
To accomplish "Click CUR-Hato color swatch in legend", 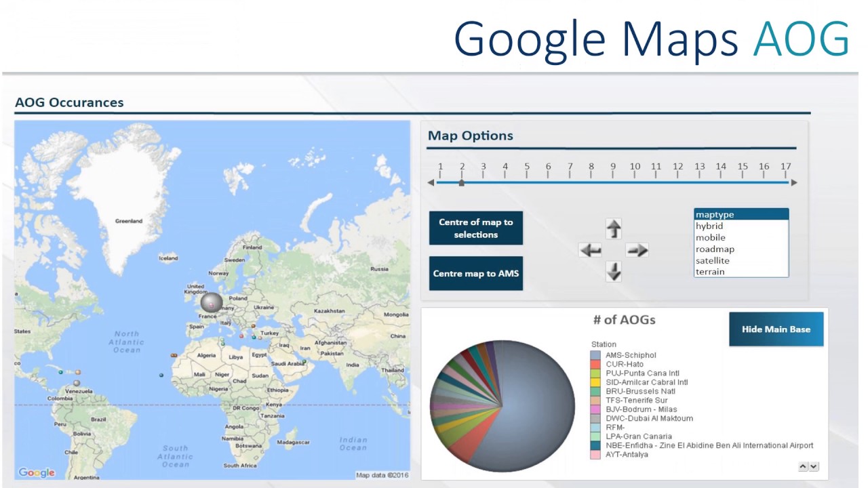I will [x=595, y=365].
